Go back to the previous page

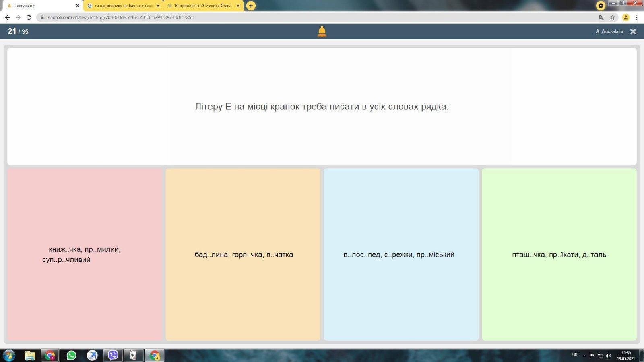tap(7, 17)
